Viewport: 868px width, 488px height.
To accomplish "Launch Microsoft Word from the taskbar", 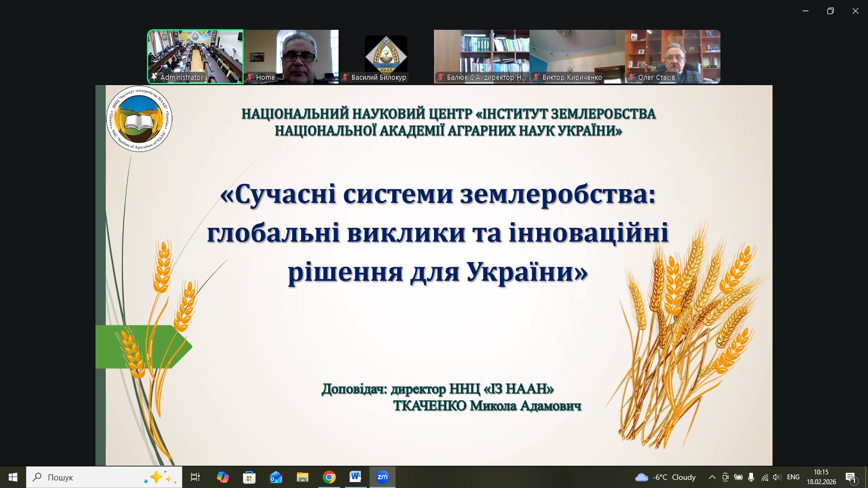I will (355, 477).
